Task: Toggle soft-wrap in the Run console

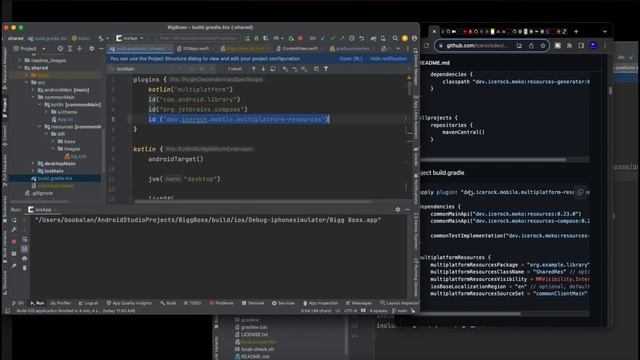Action: tap(24, 240)
